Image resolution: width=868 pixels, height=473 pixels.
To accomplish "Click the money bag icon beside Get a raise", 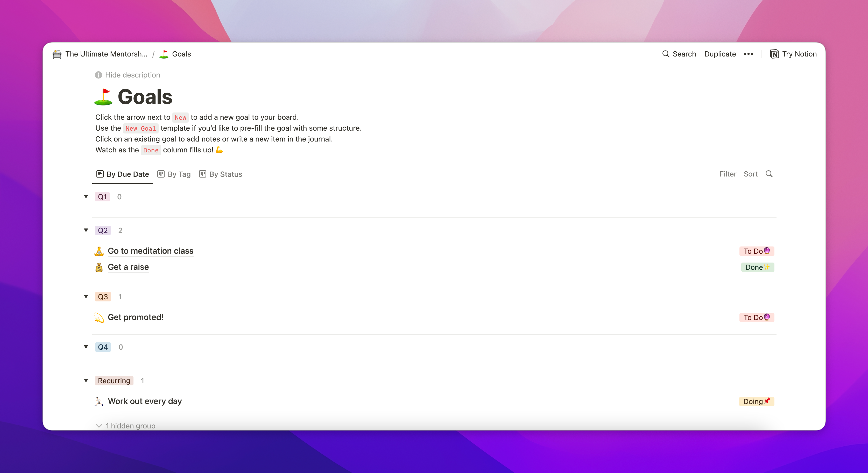I will (99, 267).
